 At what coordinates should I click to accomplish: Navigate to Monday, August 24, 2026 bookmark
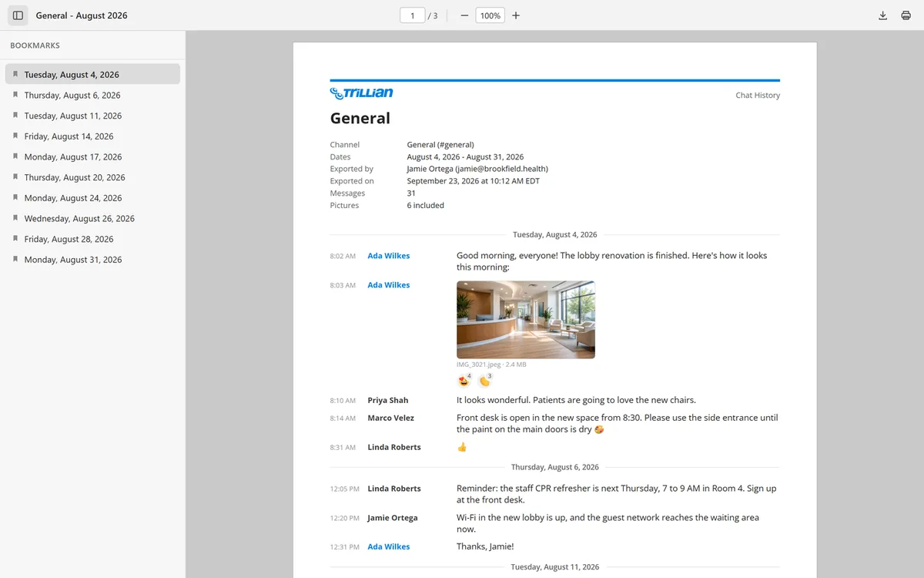(92, 198)
